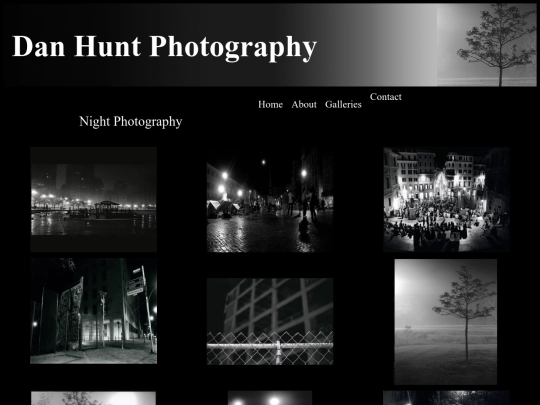Open the chain-link fence building photo

tap(270, 322)
